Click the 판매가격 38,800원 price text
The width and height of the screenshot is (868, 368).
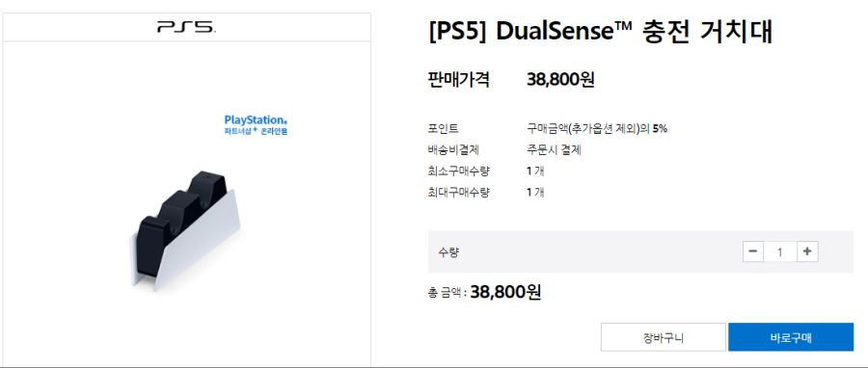(x=560, y=80)
